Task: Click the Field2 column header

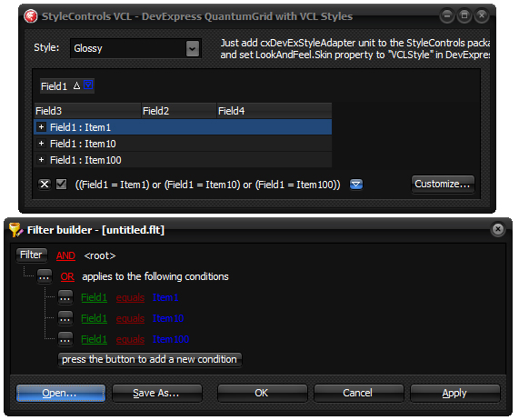Action: click(x=179, y=111)
